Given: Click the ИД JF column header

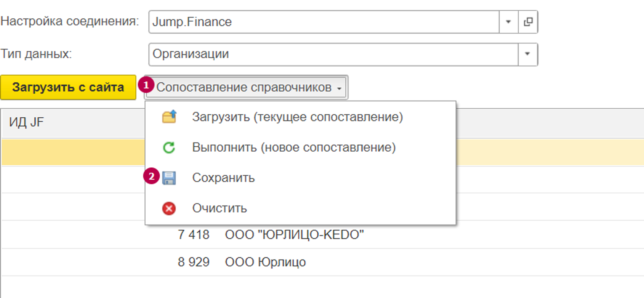Looking at the screenshot, I should pos(27,122).
